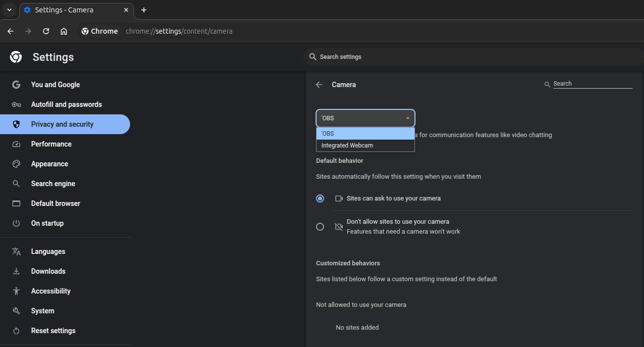This screenshot has width=644, height=347.
Task: Click the camera dropdown arrow
Action: (408, 118)
